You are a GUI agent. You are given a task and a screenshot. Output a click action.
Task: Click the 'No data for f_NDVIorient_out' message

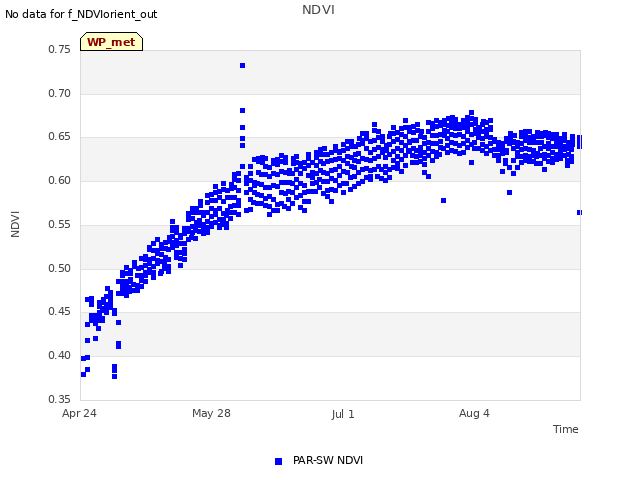pos(81,14)
